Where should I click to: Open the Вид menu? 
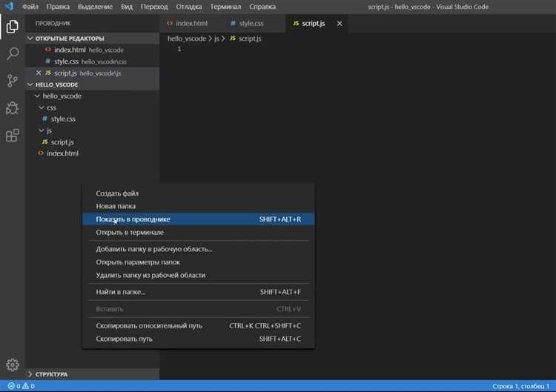click(x=127, y=7)
